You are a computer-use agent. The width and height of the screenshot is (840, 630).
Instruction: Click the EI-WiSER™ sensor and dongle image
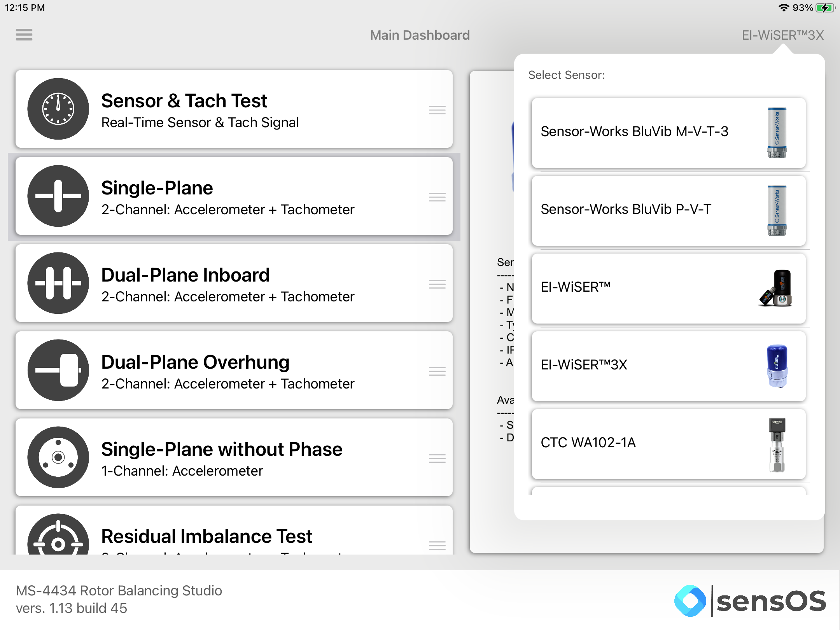coord(775,288)
